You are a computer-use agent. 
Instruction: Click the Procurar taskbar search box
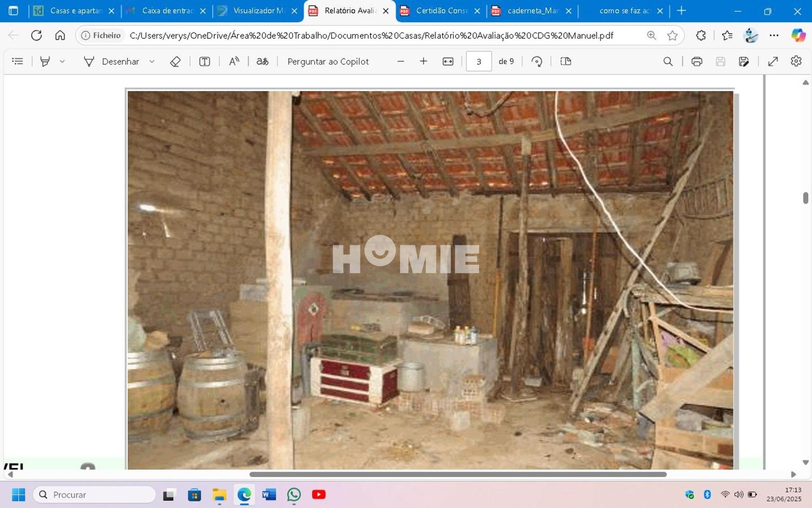[x=94, y=494]
